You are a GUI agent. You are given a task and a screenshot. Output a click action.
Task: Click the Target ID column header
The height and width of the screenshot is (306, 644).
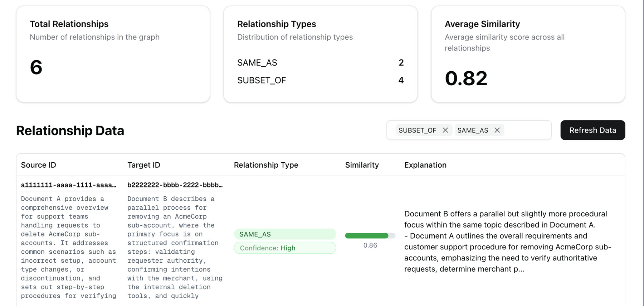144,165
